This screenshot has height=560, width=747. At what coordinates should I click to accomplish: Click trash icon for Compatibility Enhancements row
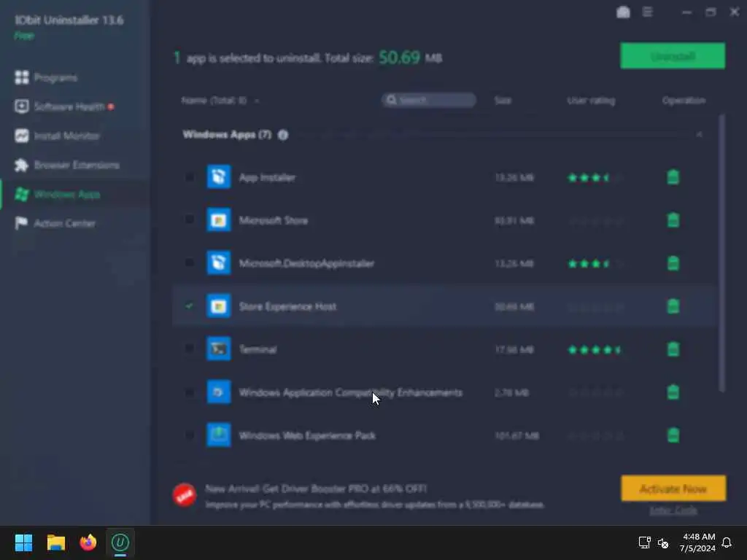coord(673,392)
